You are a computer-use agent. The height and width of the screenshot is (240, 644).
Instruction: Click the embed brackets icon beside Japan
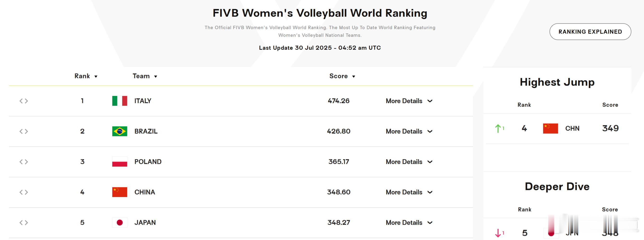pos(24,223)
